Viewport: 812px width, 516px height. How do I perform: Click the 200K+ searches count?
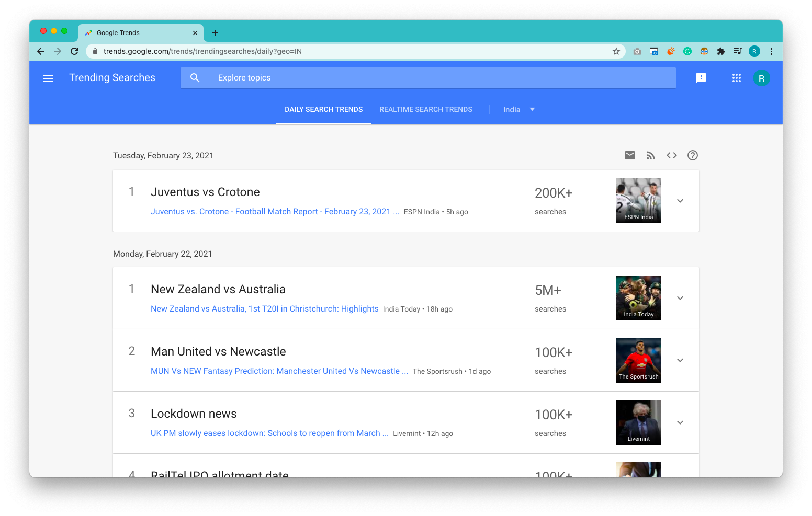coord(554,193)
